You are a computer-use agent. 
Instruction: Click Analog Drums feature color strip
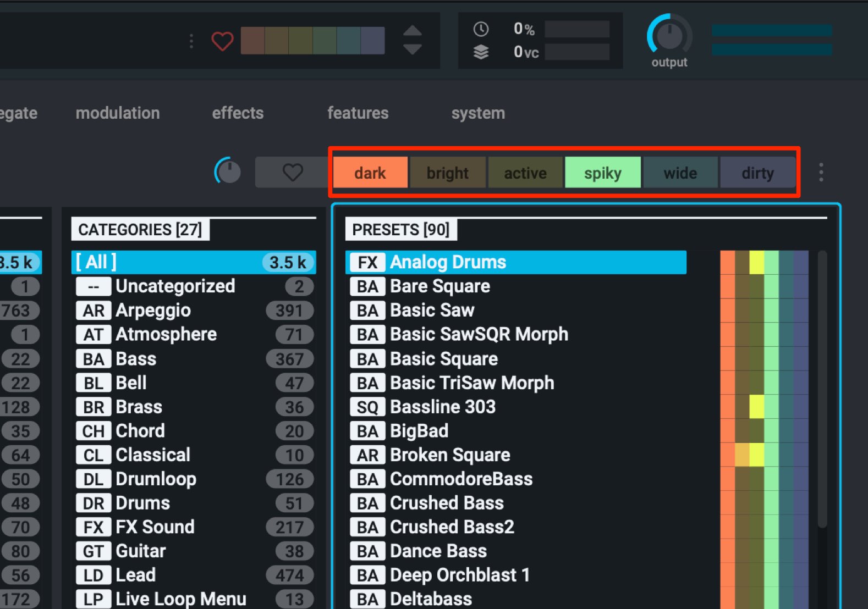(765, 262)
